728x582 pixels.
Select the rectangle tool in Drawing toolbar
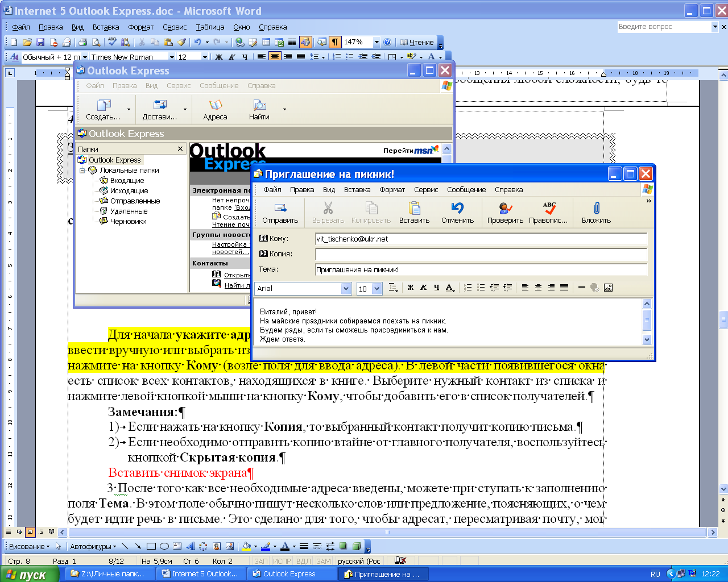(151, 546)
